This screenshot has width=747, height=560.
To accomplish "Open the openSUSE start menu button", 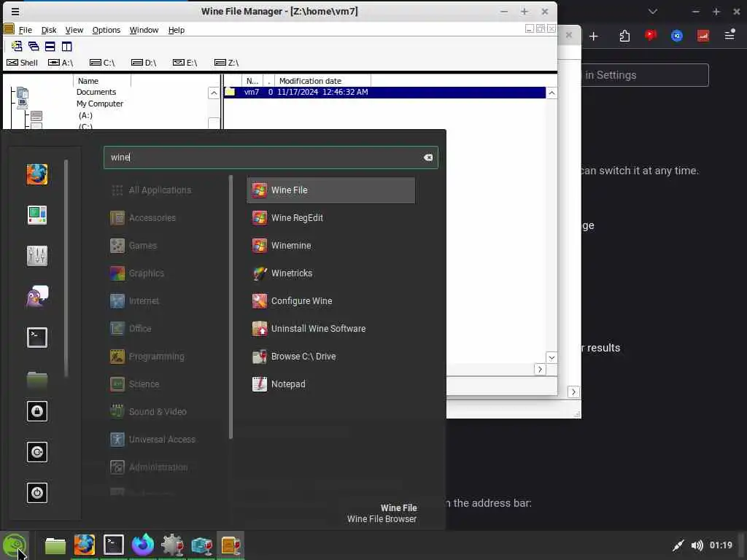I will [x=15, y=545].
